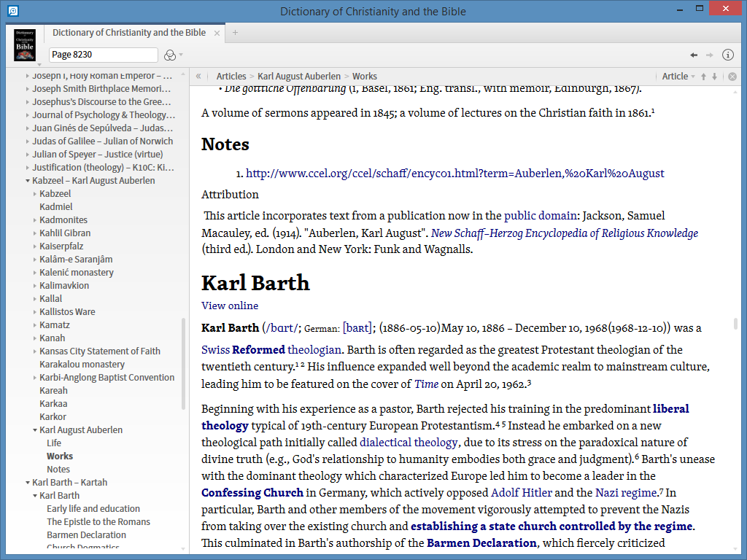Open The Epistle to the Romans section
Image resolution: width=747 pixels, height=560 pixels.
pyautogui.click(x=98, y=522)
